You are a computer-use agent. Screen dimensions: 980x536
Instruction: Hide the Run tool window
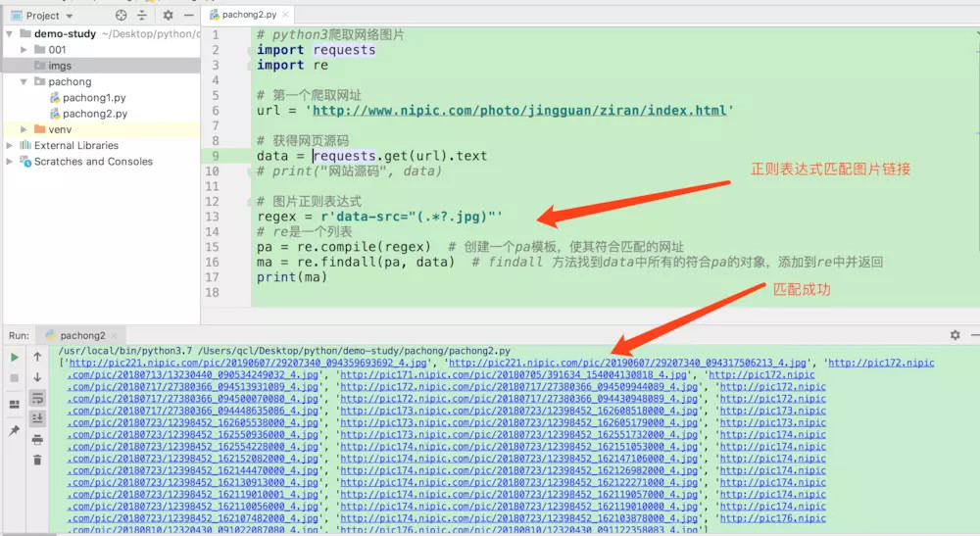point(976,335)
